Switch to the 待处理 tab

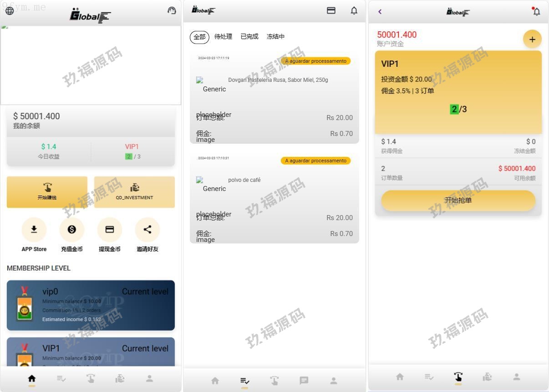(x=223, y=36)
